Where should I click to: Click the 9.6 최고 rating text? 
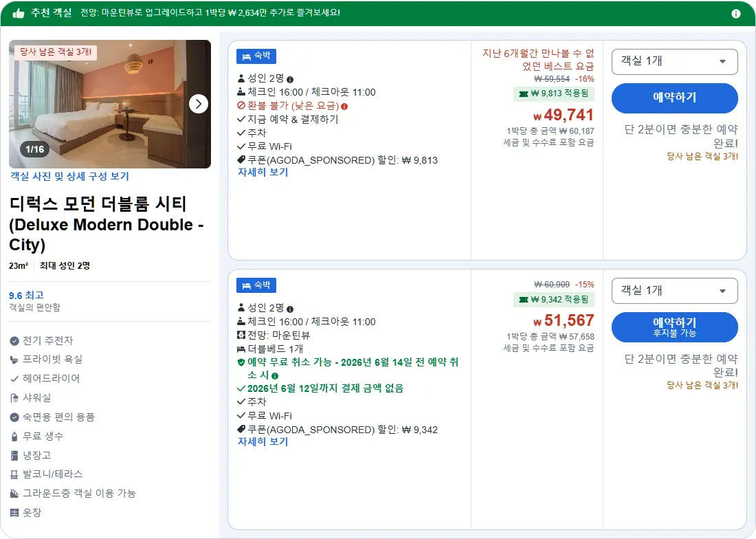[27, 295]
